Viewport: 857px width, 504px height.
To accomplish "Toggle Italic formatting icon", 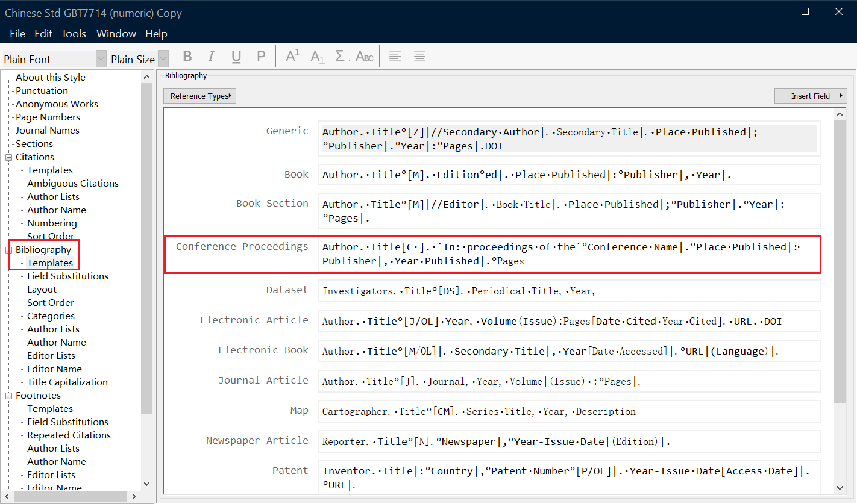I will [x=211, y=57].
